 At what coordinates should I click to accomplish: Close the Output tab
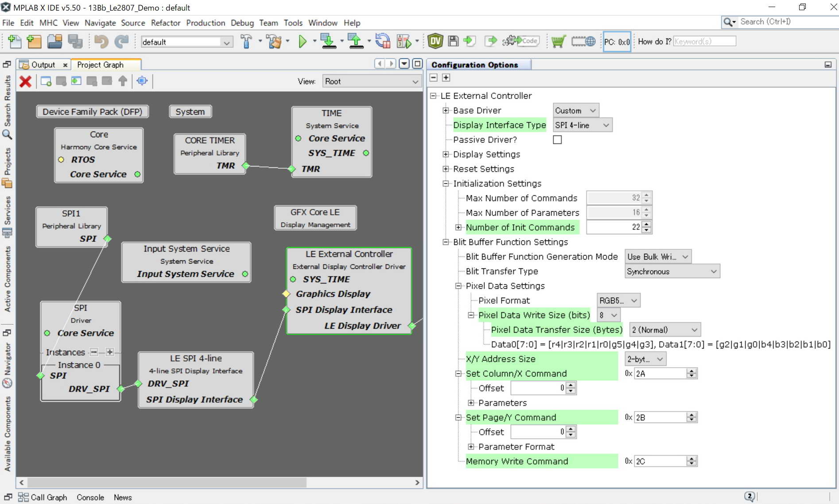[65, 65]
